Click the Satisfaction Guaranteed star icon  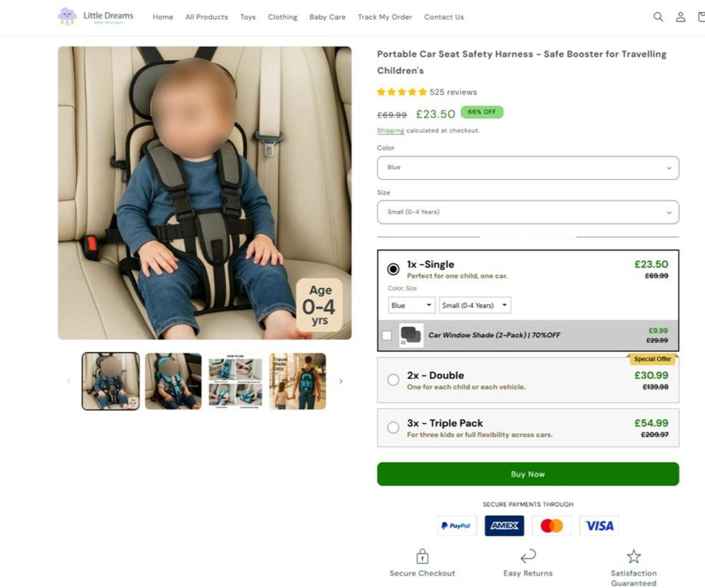click(633, 556)
